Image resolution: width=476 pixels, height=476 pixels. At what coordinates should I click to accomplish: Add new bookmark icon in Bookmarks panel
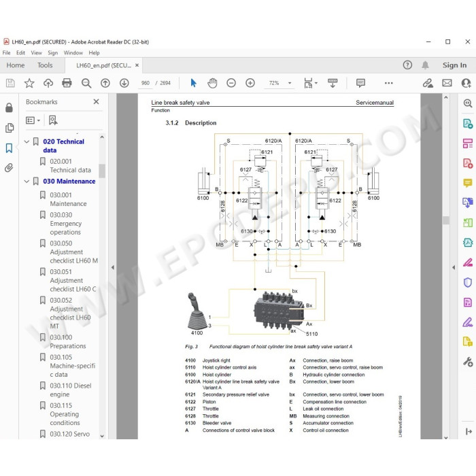coord(53,120)
